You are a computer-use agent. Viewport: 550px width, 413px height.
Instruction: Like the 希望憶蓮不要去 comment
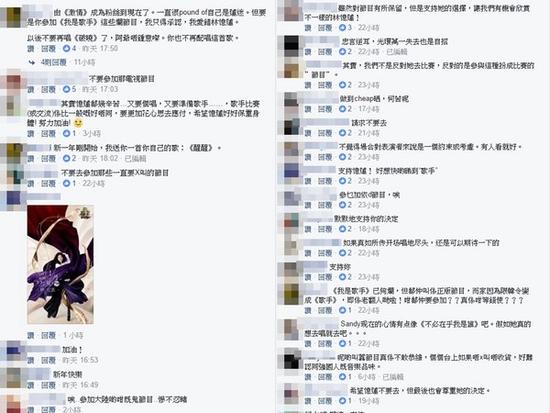(x=308, y=401)
